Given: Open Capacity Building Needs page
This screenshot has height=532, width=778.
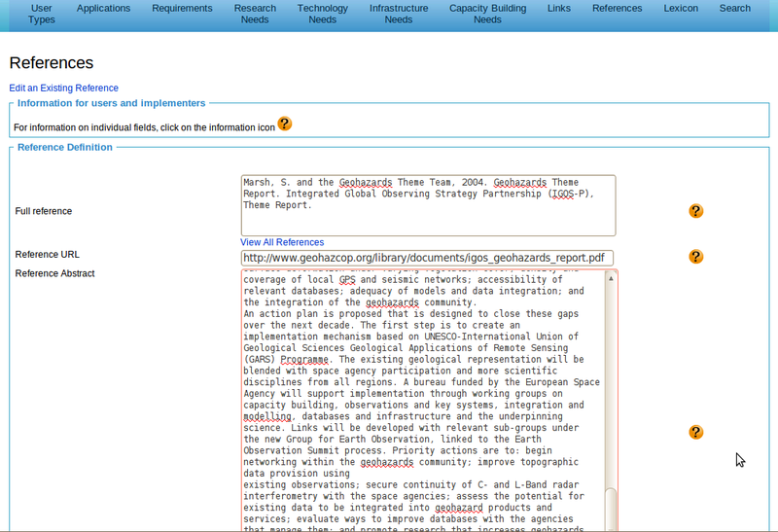Looking at the screenshot, I should (487, 14).
